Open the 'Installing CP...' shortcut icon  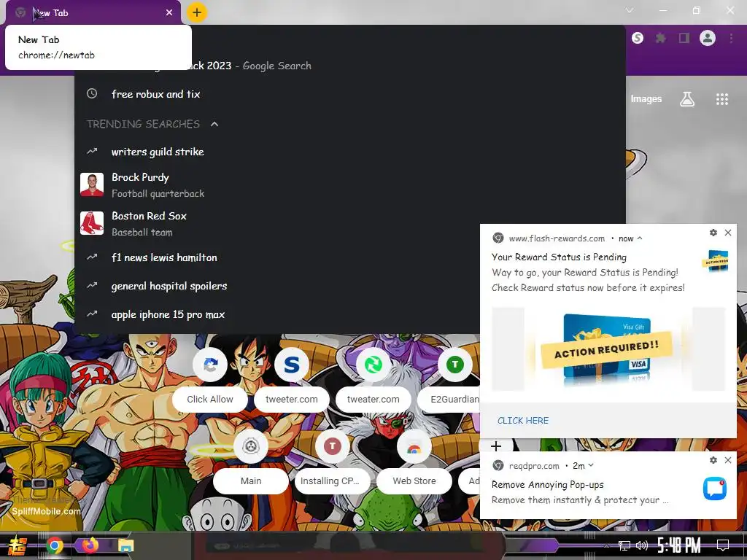tap(333, 446)
